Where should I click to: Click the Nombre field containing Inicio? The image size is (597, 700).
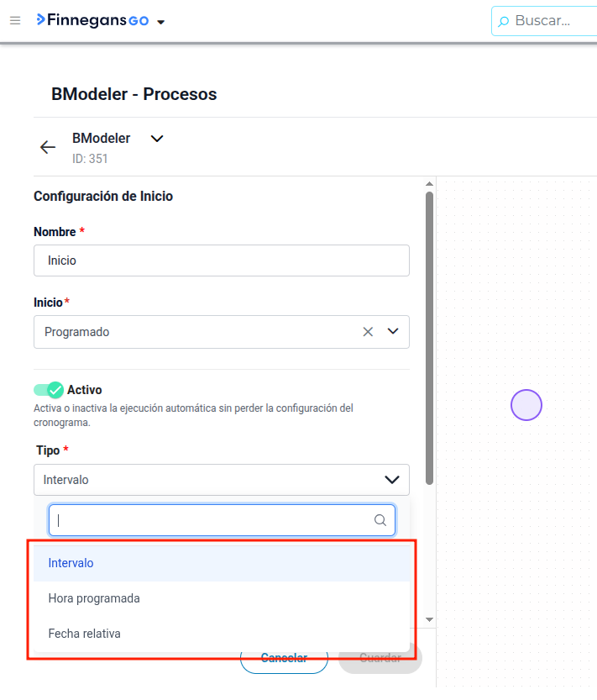tap(222, 261)
